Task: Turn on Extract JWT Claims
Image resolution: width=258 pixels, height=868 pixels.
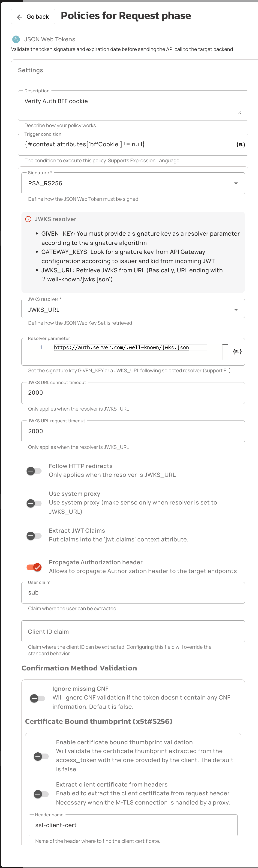Action: point(34,535)
